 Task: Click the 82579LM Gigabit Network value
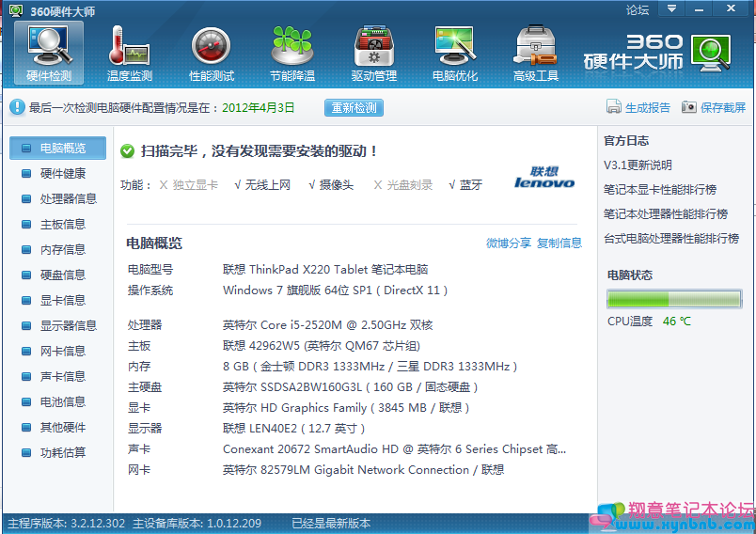pos(364,470)
